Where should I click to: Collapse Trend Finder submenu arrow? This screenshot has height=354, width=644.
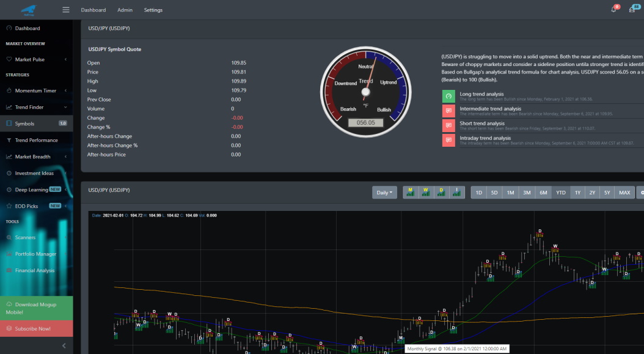pyautogui.click(x=66, y=107)
